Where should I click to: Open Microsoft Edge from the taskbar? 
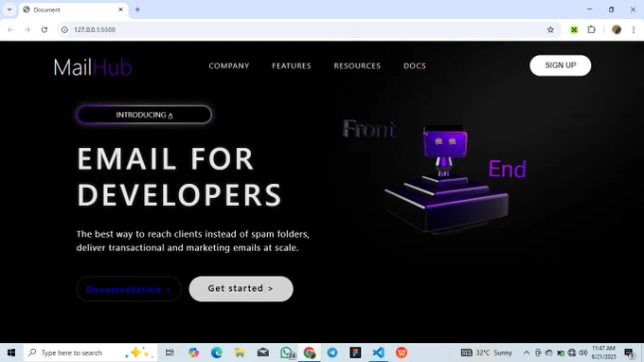click(217, 353)
